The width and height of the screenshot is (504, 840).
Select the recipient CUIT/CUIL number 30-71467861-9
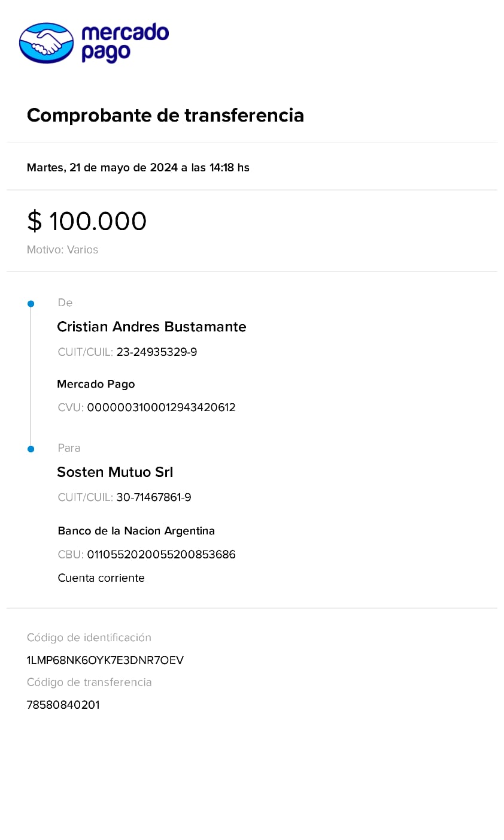click(x=154, y=497)
